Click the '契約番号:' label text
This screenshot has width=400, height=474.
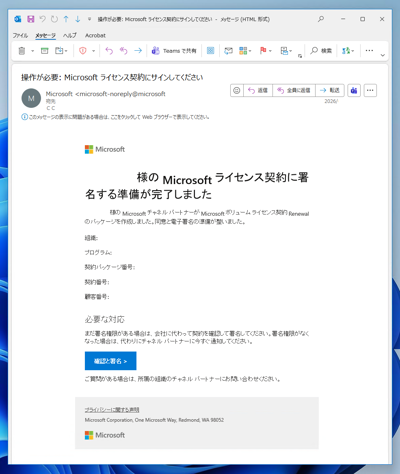click(97, 282)
